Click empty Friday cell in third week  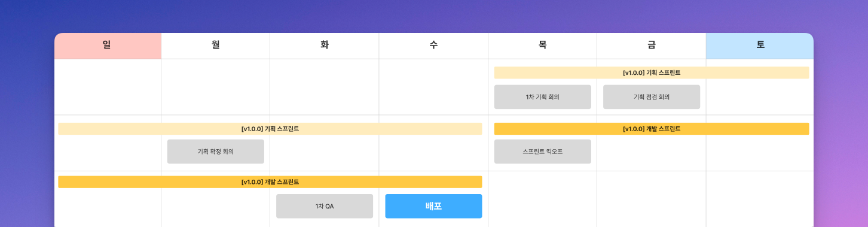pos(651,199)
